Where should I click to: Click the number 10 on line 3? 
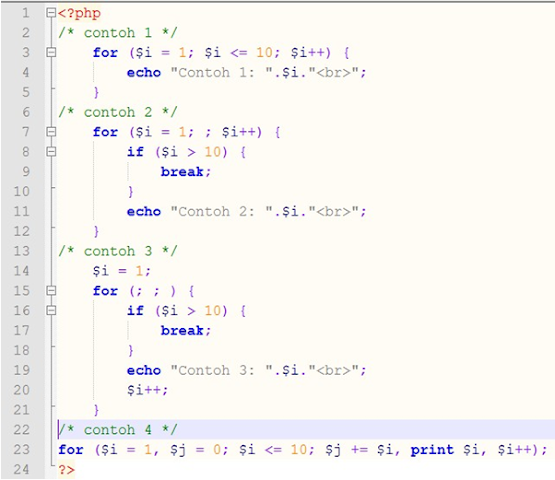(x=264, y=53)
